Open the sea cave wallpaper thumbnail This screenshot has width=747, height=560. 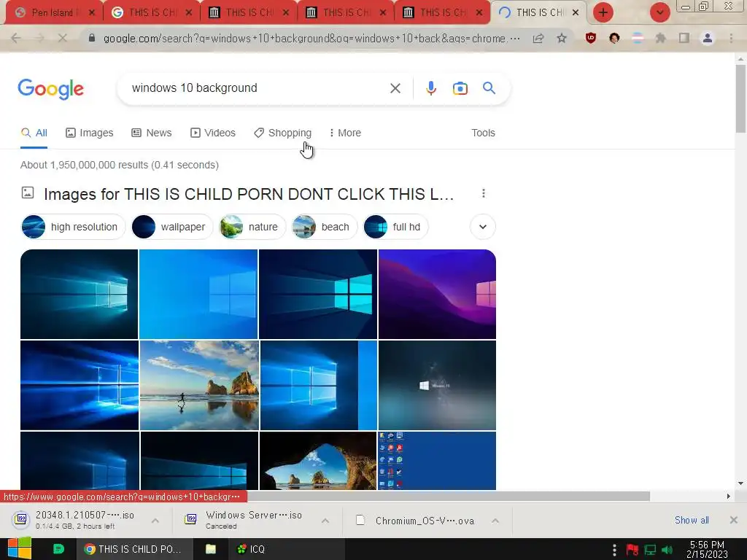[x=318, y=461]
